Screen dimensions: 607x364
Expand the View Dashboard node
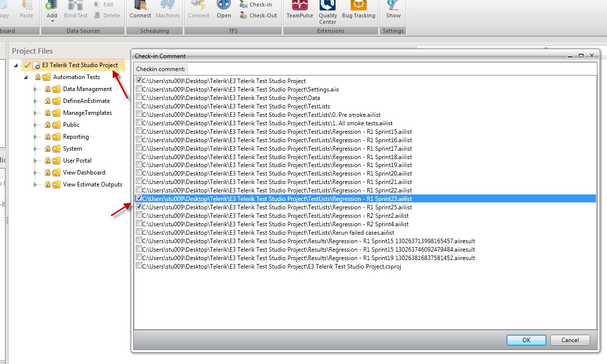point(36,173)
